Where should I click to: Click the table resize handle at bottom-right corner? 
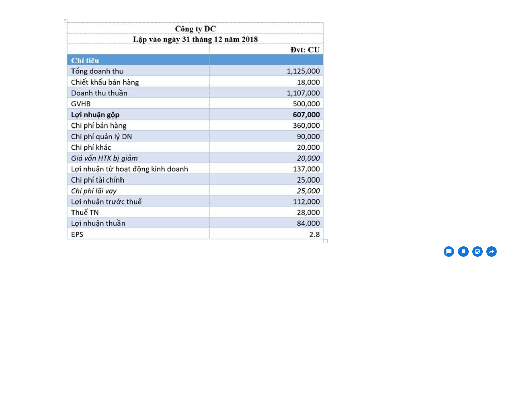pyautogui.click(x=325, y=241)
